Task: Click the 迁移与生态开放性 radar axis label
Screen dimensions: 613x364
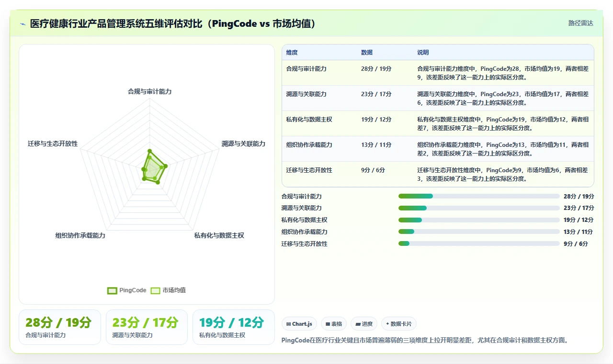Action: [53, 143]
